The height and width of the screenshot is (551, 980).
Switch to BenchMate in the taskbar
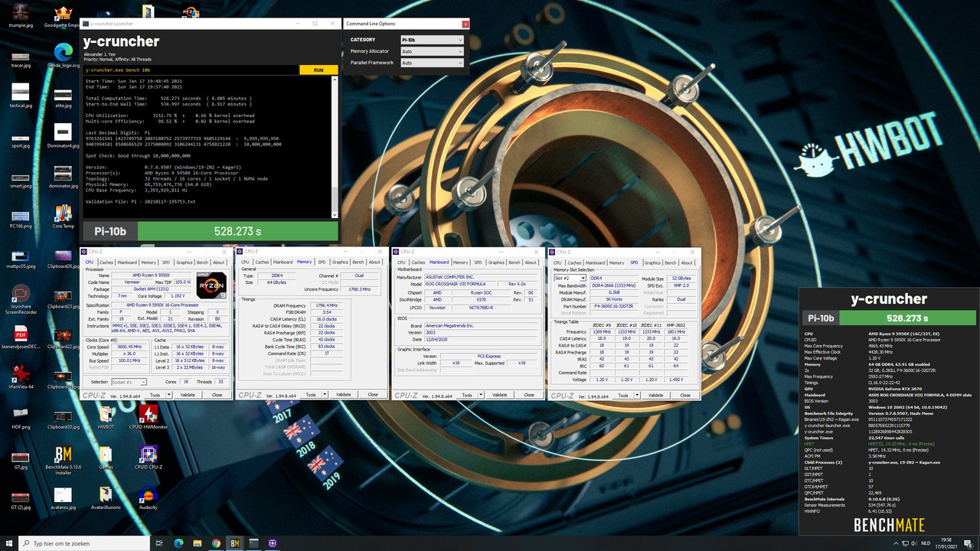[236, 543]
